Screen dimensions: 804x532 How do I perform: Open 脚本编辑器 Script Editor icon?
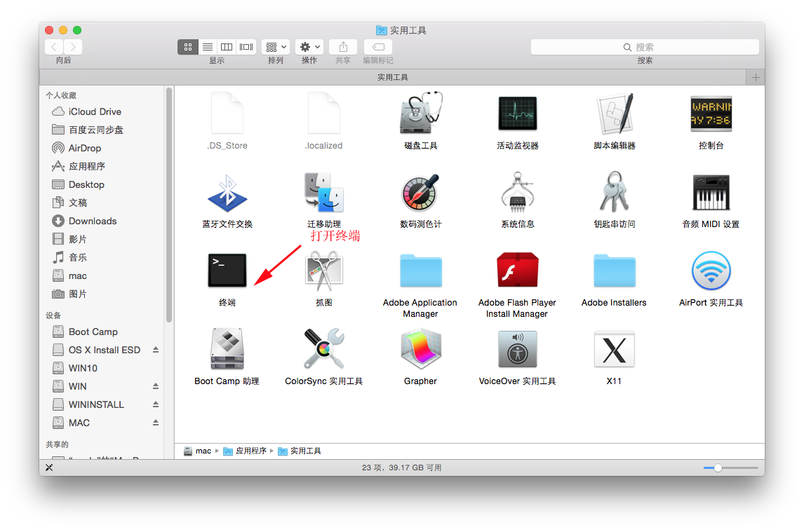615,114
